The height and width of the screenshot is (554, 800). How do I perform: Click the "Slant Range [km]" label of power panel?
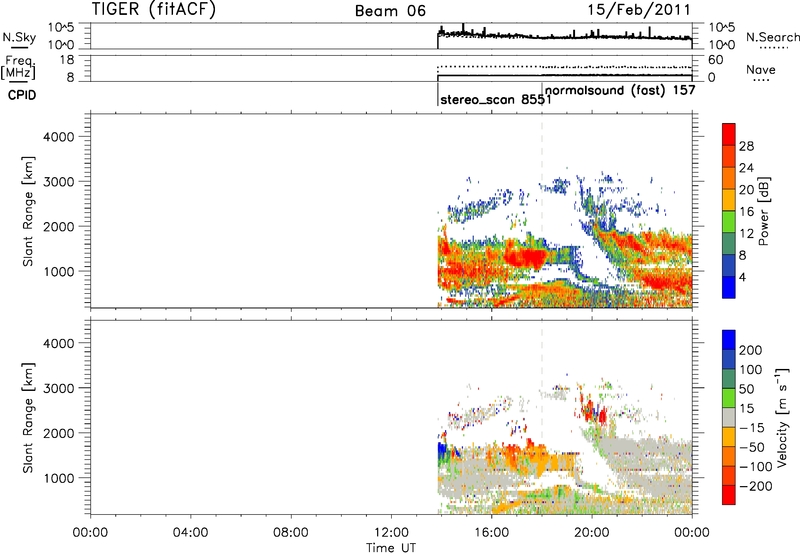(x=28, y=211)
